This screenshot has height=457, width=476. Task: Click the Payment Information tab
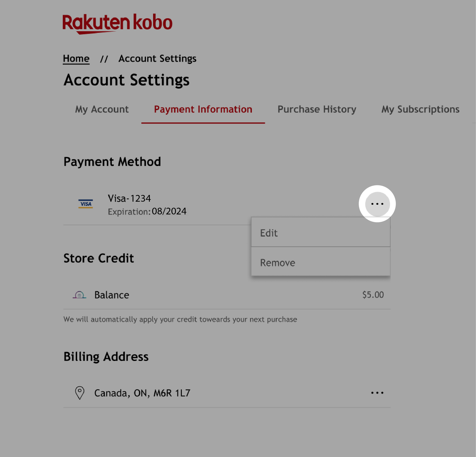[203, 109]
